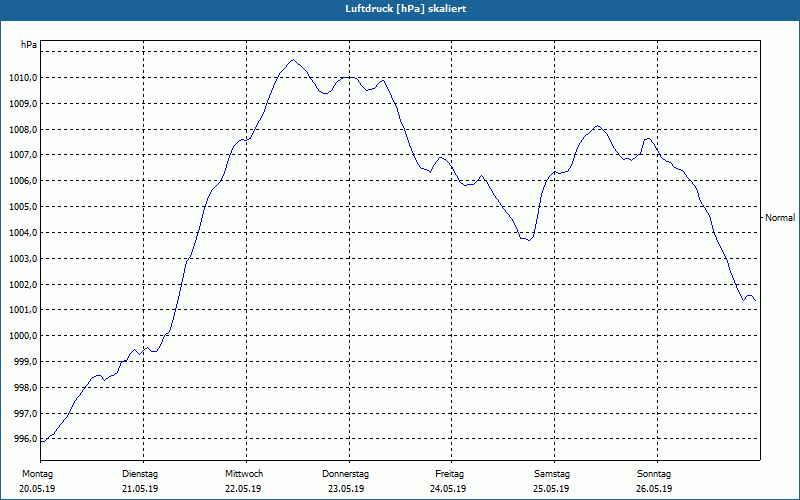This screenshot has height=500, width=800.
Task: Click the Freitag day label
Action: tap(449, 474)
